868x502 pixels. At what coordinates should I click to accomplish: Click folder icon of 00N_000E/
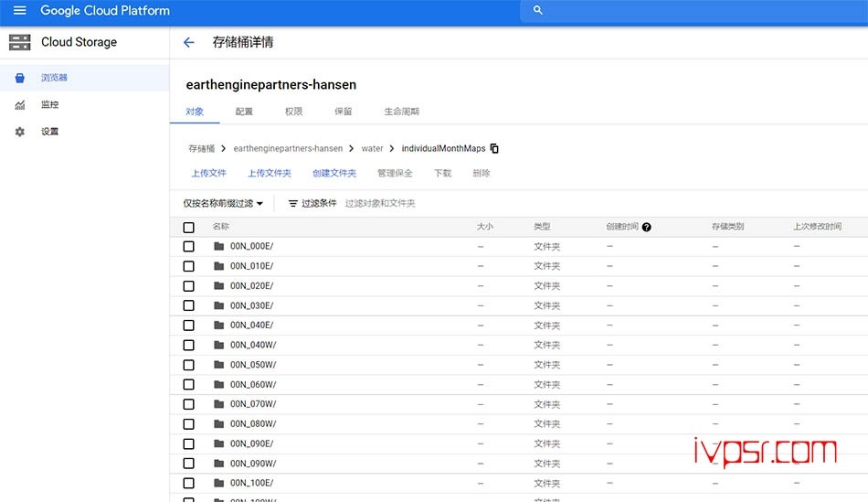click(218, 246)
